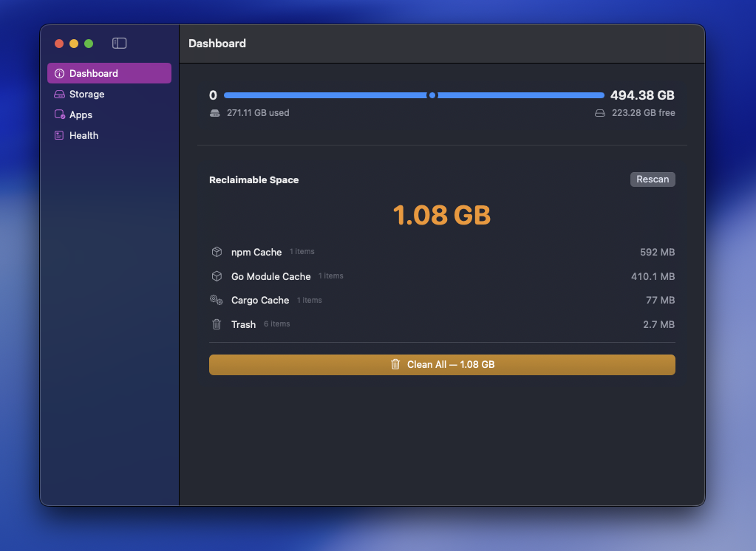Click the disk icon next to used space
This screenshot has height=551, width=756.
(214, 112)
